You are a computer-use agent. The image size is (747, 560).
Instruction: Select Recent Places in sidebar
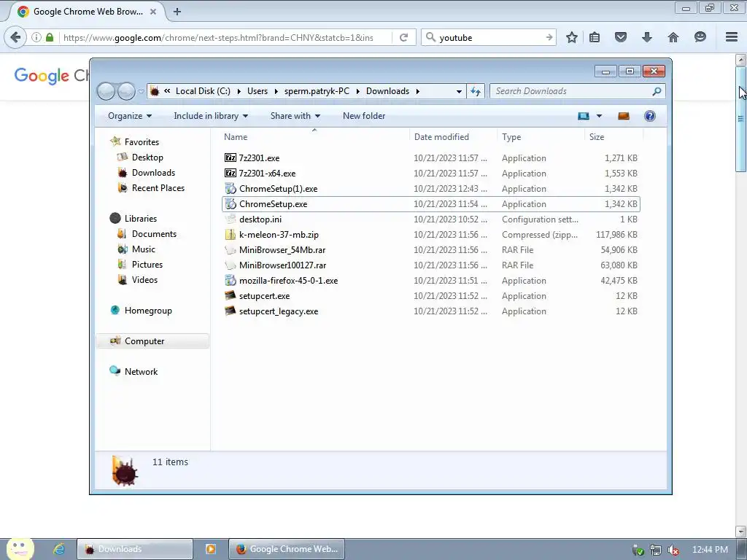(158, 187)
